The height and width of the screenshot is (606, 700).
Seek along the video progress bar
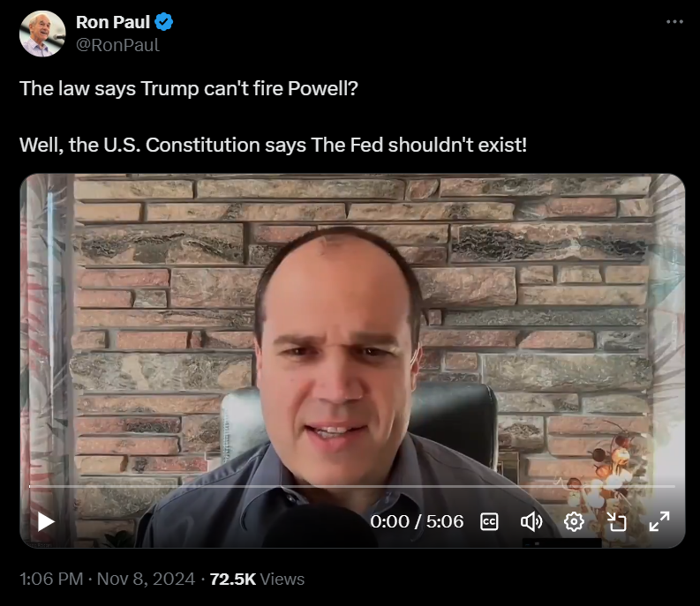(x=352, y=486)
